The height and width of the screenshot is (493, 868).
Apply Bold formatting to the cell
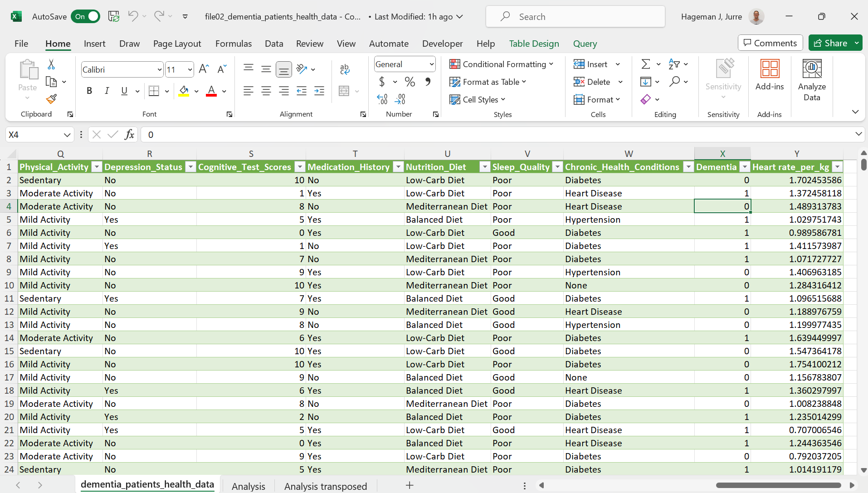pyautogui.click(x=89, y=91)
